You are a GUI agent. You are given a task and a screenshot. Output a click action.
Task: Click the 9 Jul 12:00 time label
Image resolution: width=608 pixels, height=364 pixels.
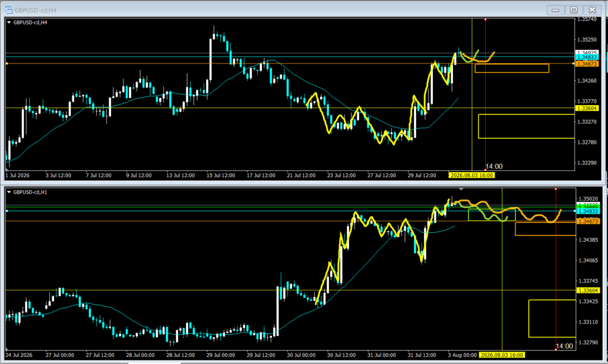(139, 175)
